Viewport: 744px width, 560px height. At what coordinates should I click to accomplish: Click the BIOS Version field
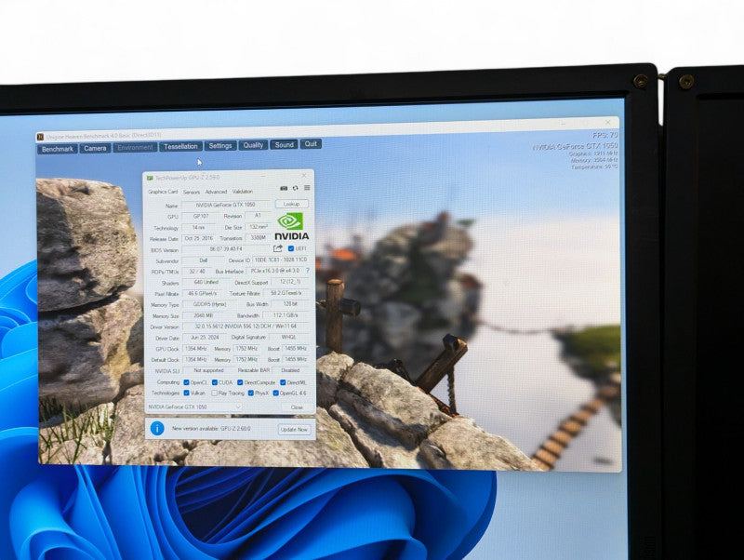pos(226,249)
